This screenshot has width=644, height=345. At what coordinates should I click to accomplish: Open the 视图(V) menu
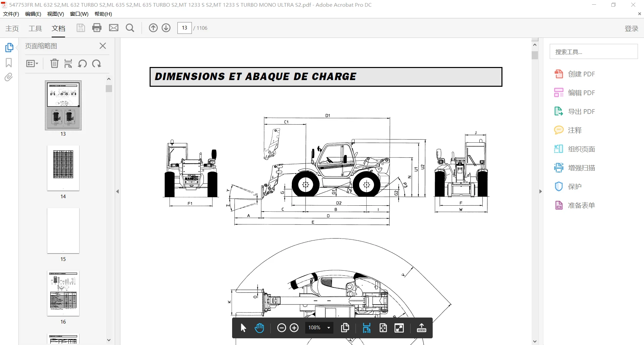click(x=55, y=14)
